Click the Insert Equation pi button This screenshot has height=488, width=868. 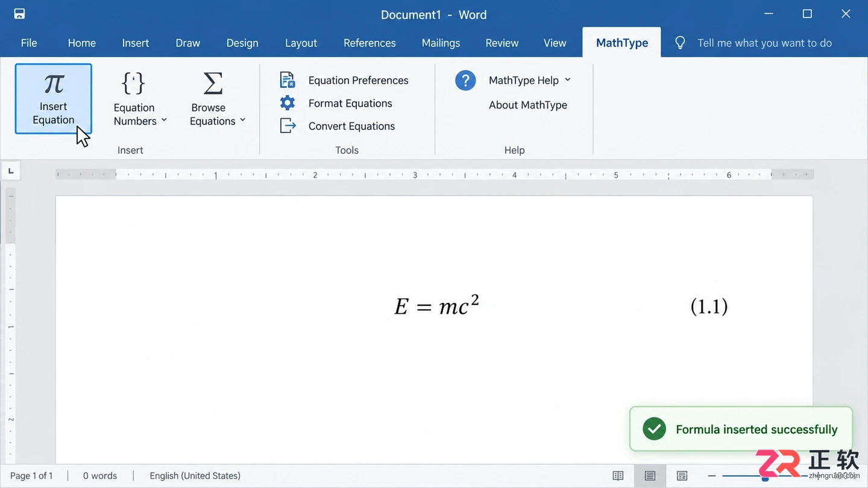tap(54, 99)
